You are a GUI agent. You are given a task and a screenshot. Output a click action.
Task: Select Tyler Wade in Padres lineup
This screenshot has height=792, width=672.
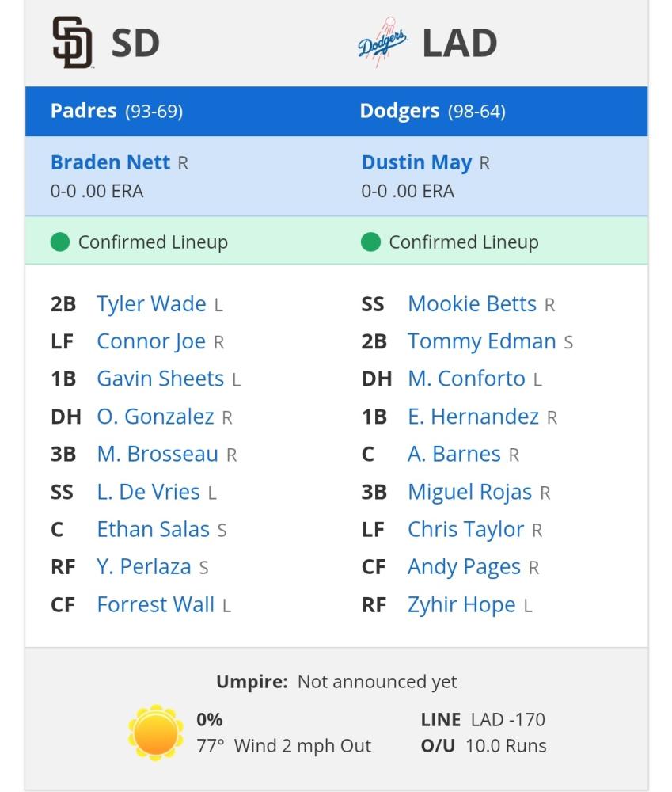(x=151, y=304)
